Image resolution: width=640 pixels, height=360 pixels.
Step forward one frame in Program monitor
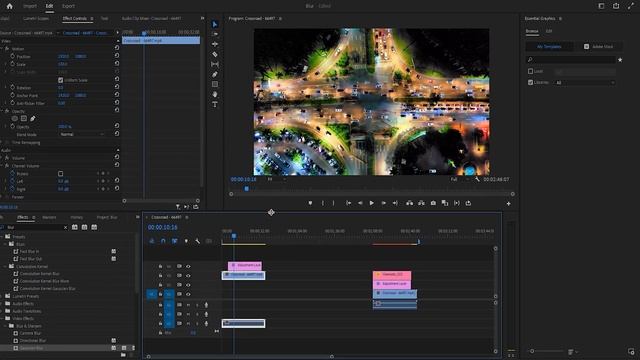pyautogui.click(x=383, y=203)
